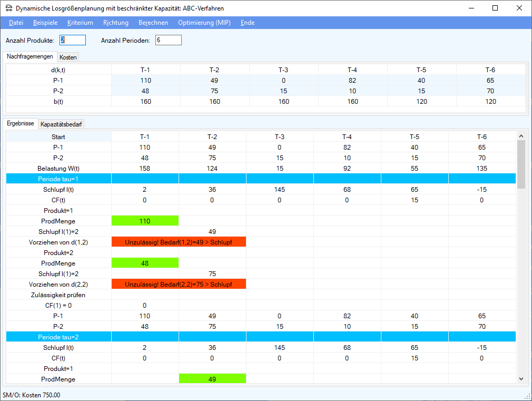Open the Richtung menu
The height and width of the screenshot is (401, 532).
click(116, 23)
